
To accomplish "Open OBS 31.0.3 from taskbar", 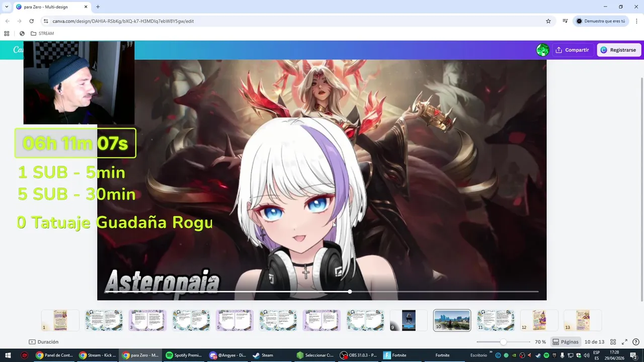I will 359,355.
